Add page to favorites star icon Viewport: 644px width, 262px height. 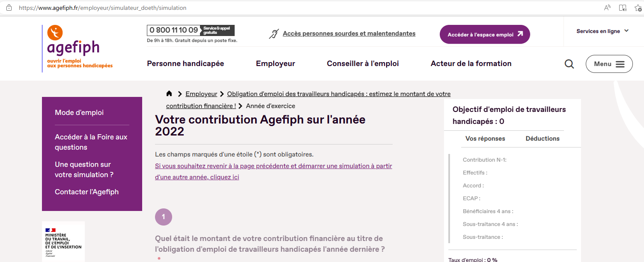[638, 8]
